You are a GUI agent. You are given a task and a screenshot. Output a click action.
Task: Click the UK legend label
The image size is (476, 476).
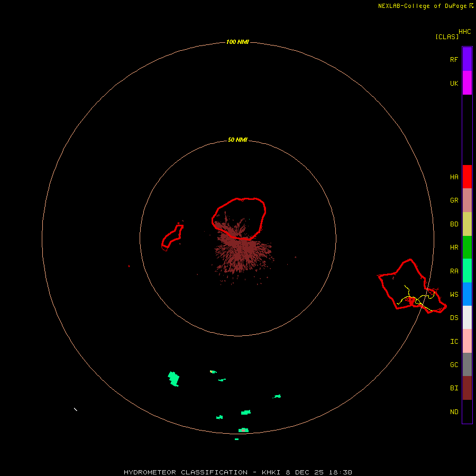tap(454, 84)
